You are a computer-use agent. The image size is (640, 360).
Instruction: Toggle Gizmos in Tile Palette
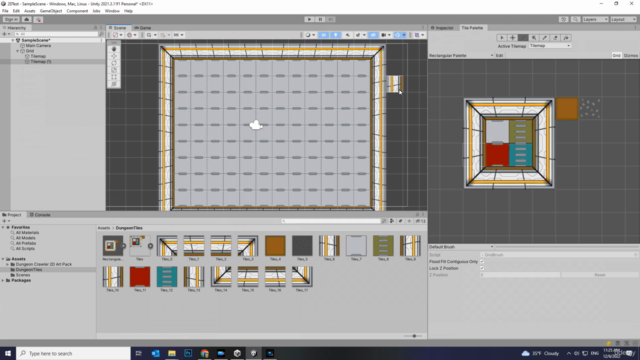[631, 56]
